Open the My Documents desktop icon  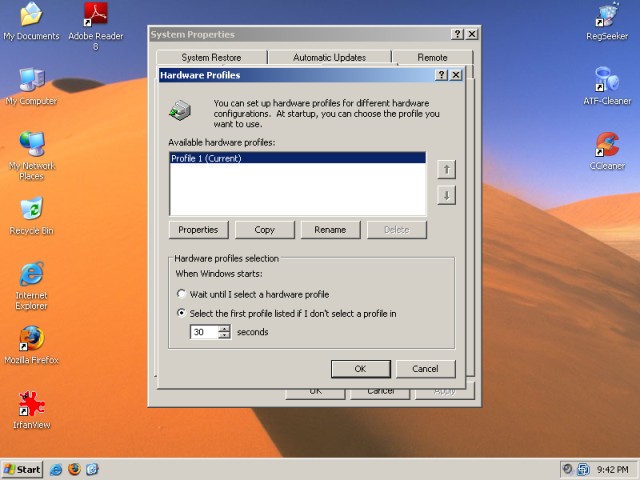tap(31, 22)
